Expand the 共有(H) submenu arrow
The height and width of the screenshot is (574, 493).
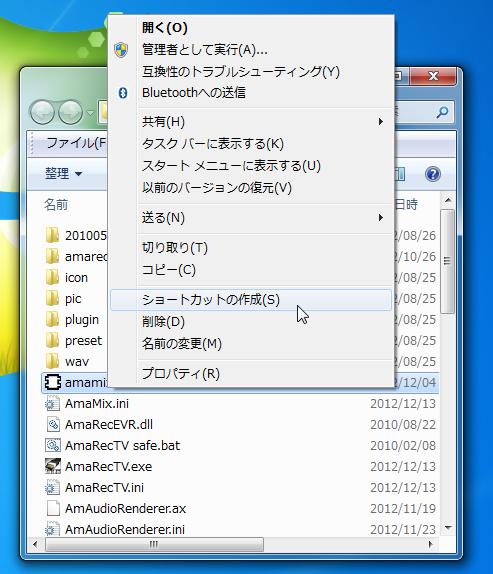(381, 122)
